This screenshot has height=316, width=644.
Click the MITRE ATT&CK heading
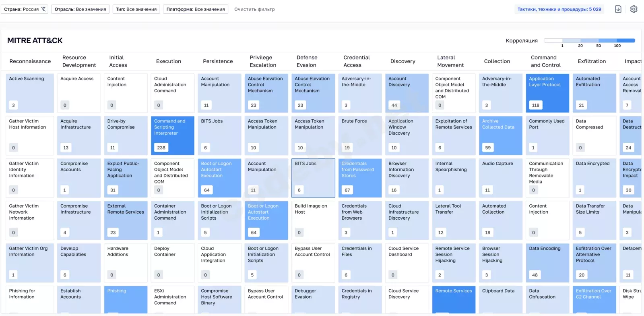pos(35,40)
